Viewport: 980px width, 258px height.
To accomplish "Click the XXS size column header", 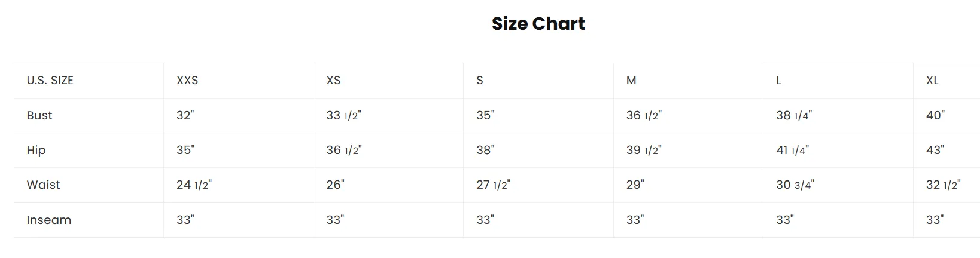I will tap(187, 81).
